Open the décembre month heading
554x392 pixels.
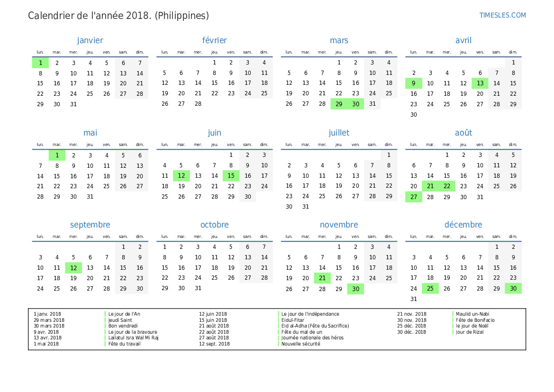pos(463,225)
